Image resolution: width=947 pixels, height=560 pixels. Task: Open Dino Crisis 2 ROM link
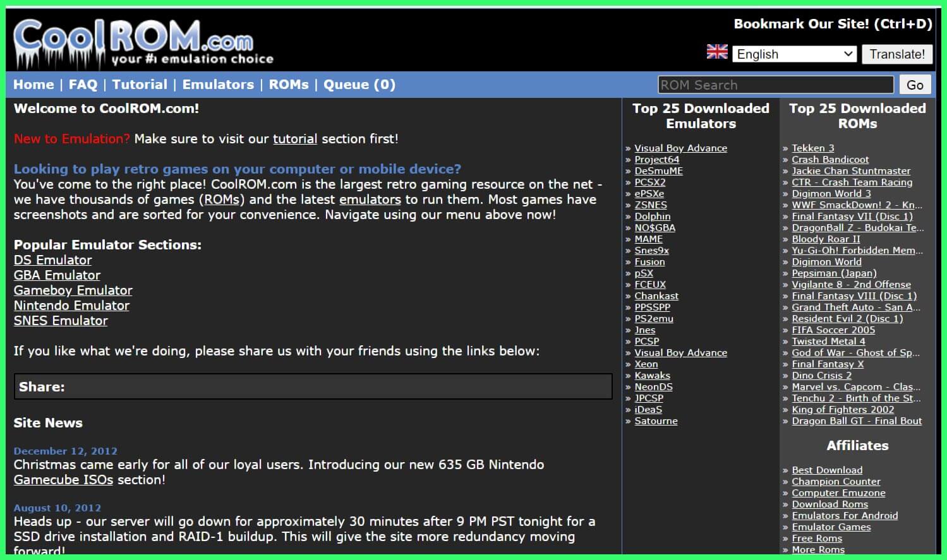(x=822, y=376)
